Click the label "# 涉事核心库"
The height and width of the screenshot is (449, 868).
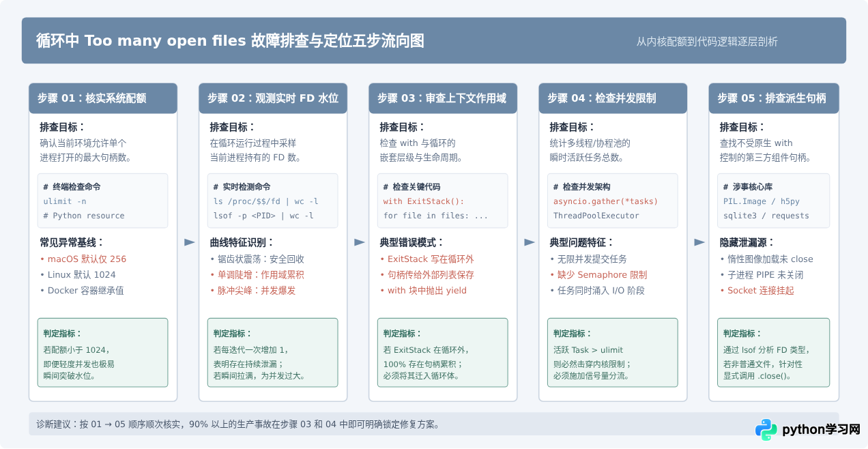click(747, 187)
